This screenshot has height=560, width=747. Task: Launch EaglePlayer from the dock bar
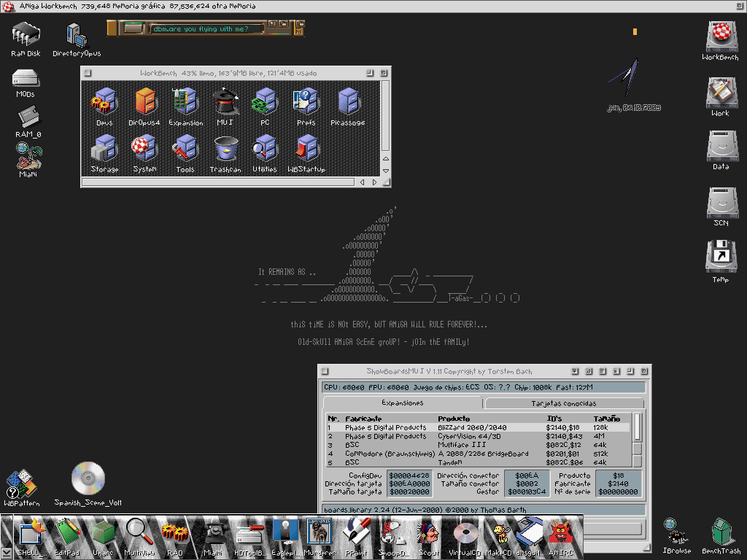[x=285, y=537]
